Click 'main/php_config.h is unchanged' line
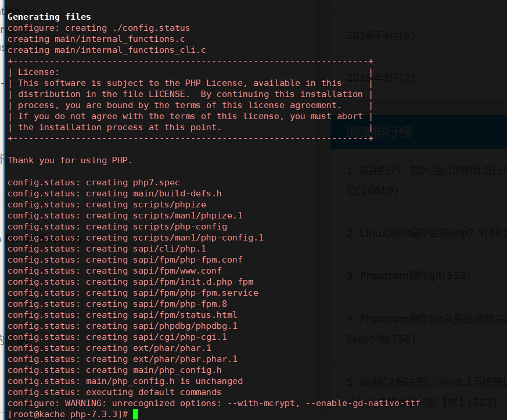The width and height of the screenshot is (507, 420). 125,381
